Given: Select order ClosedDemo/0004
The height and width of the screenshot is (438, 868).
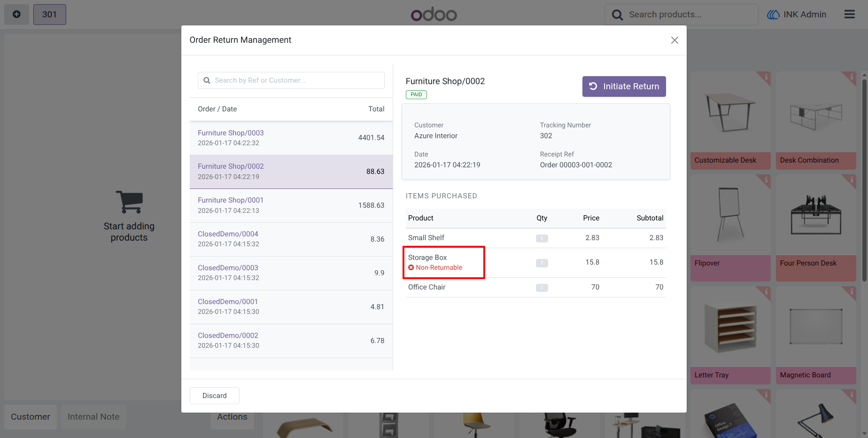Looking at the screenshot, I should point(291,239).
